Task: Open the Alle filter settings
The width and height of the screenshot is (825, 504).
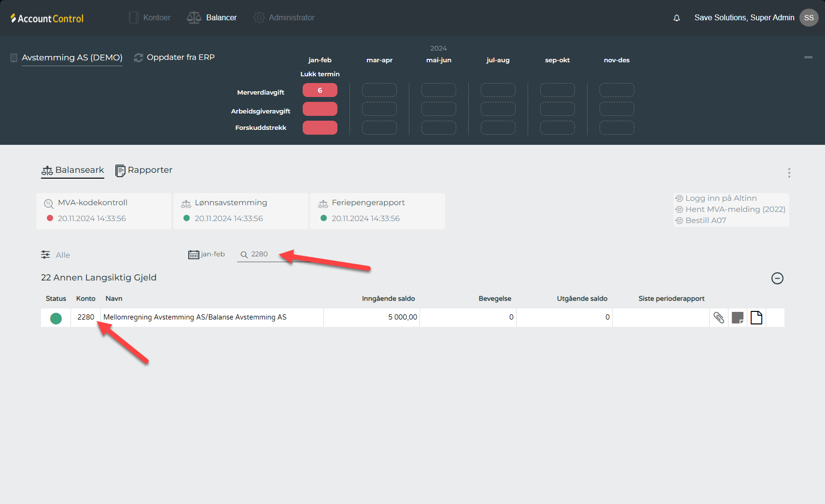Action: [x=56, y=255]
